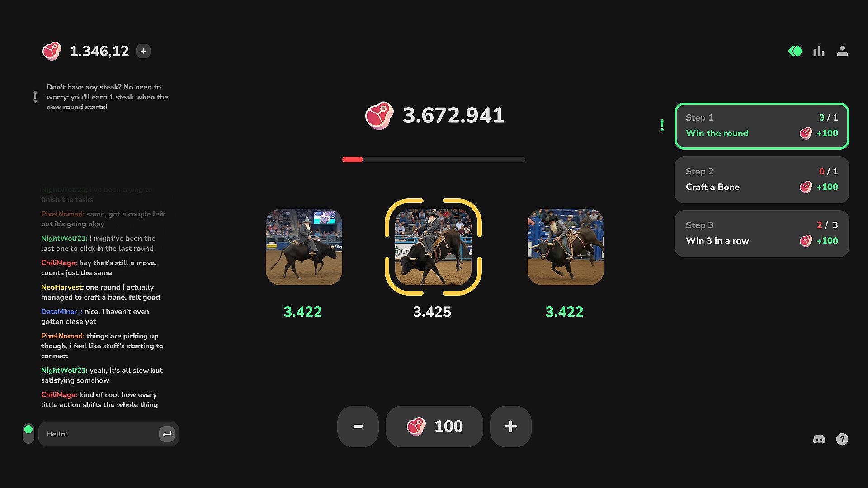Image resolution: width=868 pixels, height=488 pixels.
Task: Pick the left bull rider image
Action: [x=304, y=247]
